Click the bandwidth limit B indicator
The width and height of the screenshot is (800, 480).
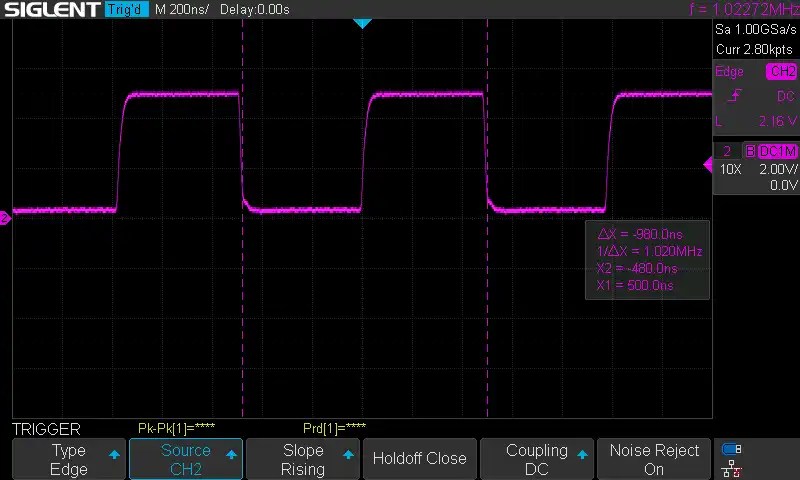click(750, 151)
